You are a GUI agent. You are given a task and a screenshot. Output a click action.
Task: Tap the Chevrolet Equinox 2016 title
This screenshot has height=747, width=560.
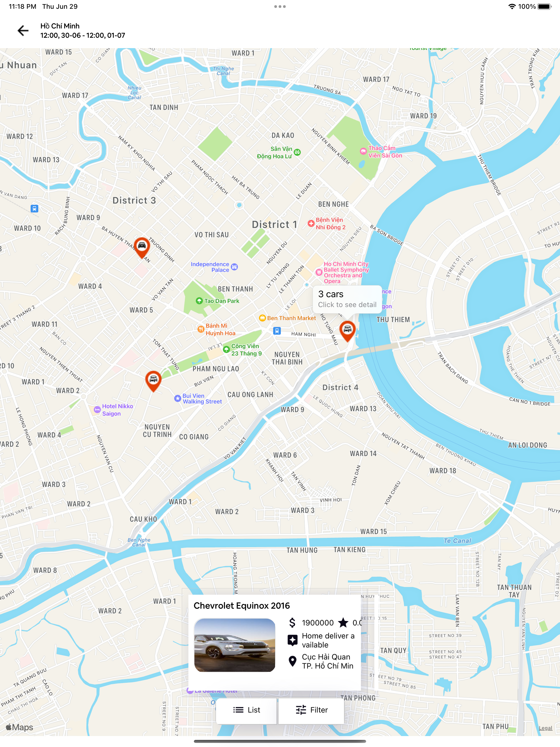[241, 605]
